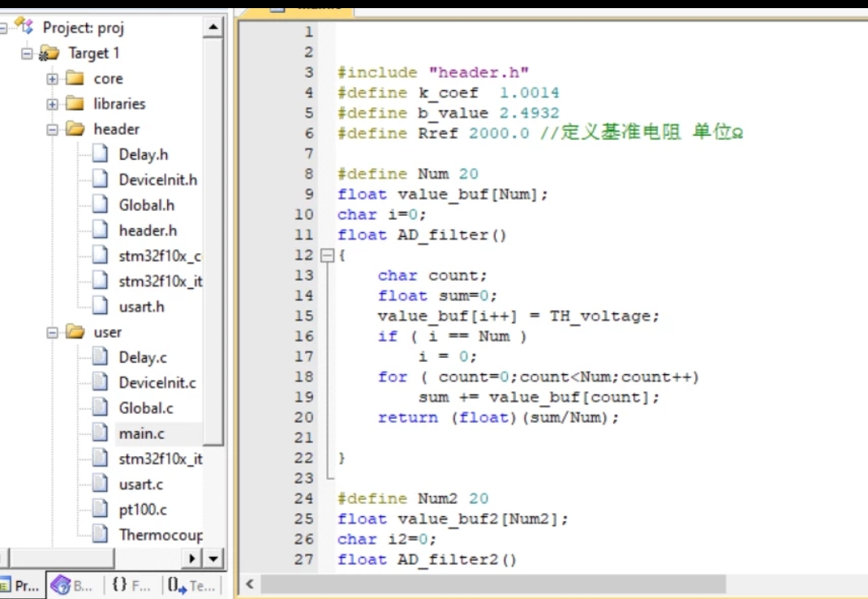The width and height of the screenshot is (868, 599).
Task: Click the core folder icon
Action: click(x=75, y=78)
